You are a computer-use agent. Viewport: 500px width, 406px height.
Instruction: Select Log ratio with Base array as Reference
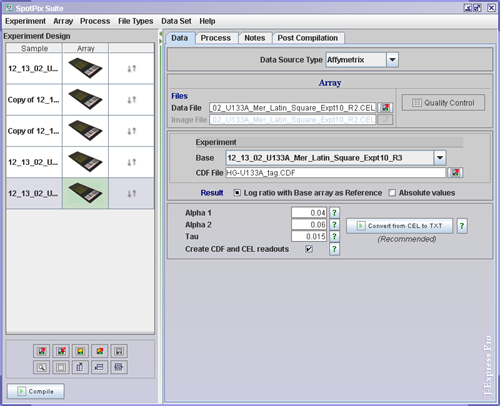coord(237,193)
